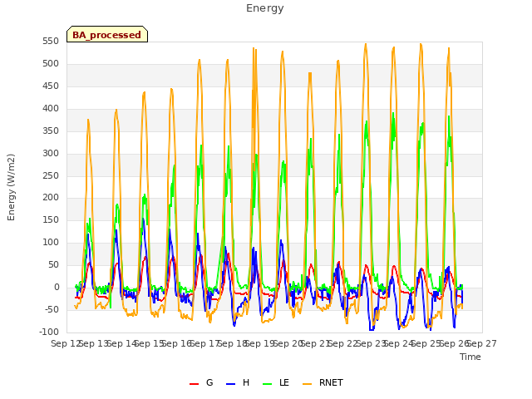This screenshot has height=399, width=532.
Task: Click the 200 y-axis tick label
Action: click(51, 198)
